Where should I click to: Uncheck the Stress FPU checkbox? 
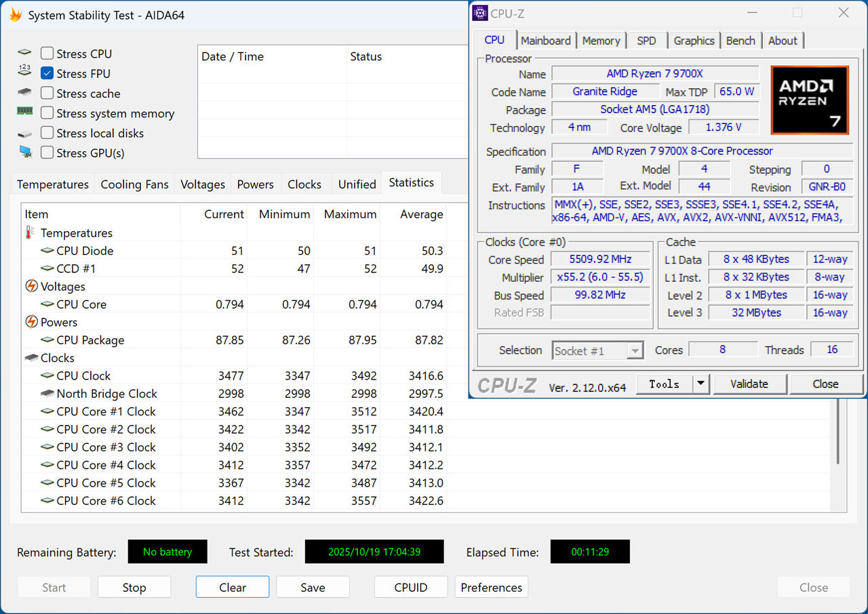(x=47, y=73)
